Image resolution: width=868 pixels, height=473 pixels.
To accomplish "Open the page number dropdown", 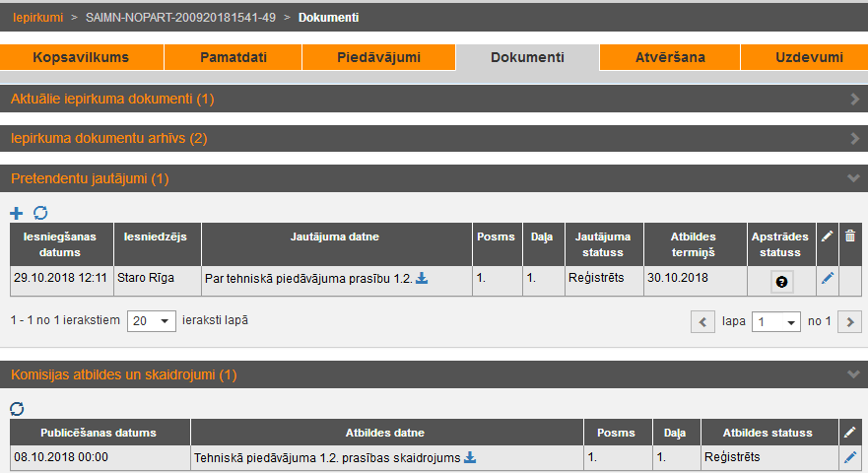I will tap(775, 321).
